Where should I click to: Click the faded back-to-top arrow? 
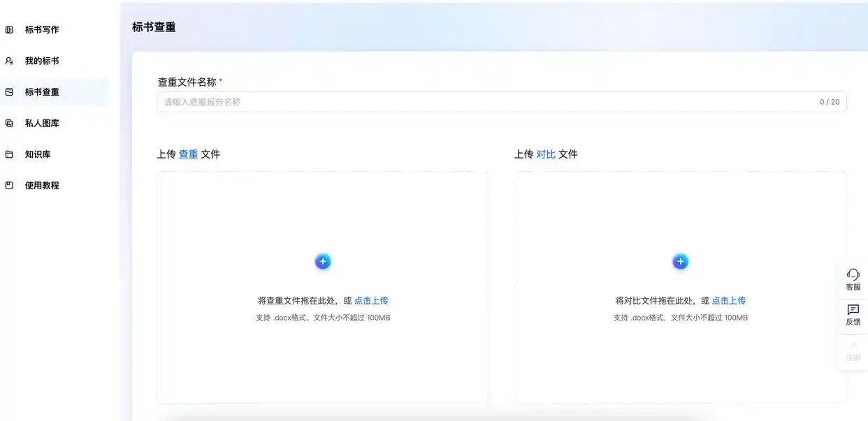click(853, 346)
